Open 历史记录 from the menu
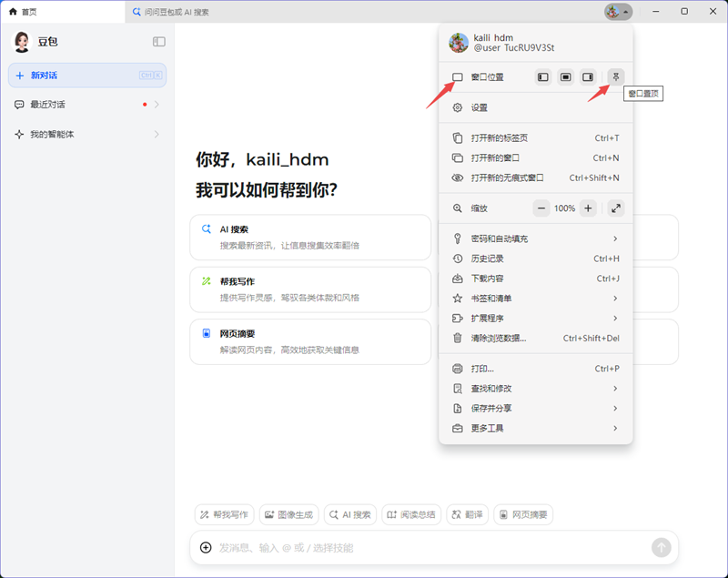728x578 pixels. pyautogui.click(x=496, y=259)
